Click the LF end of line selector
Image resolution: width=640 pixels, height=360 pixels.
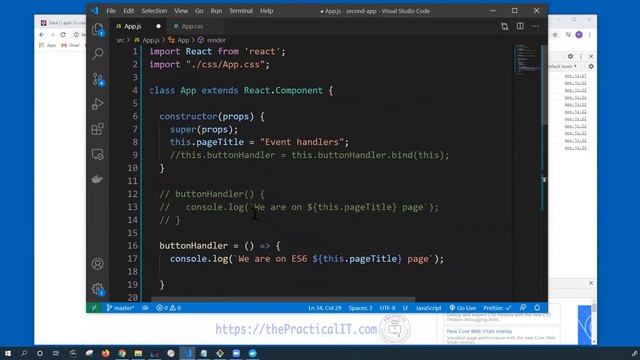click(405, 308)
